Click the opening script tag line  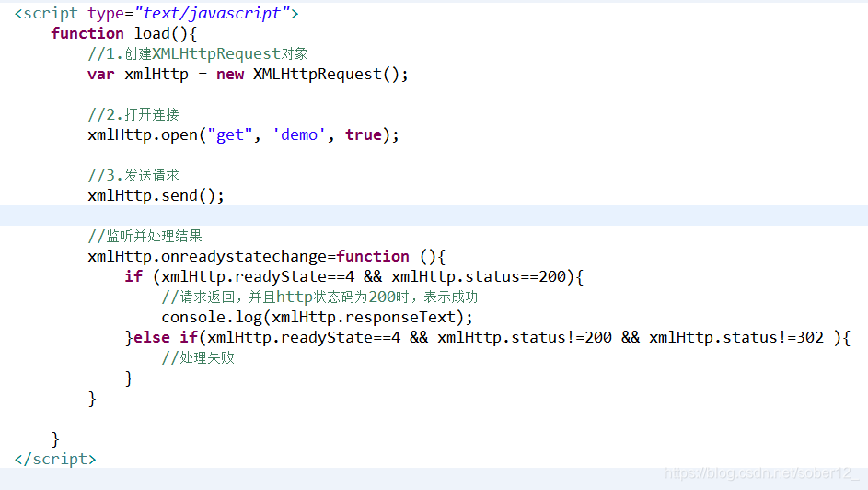(x=156, y=13)
